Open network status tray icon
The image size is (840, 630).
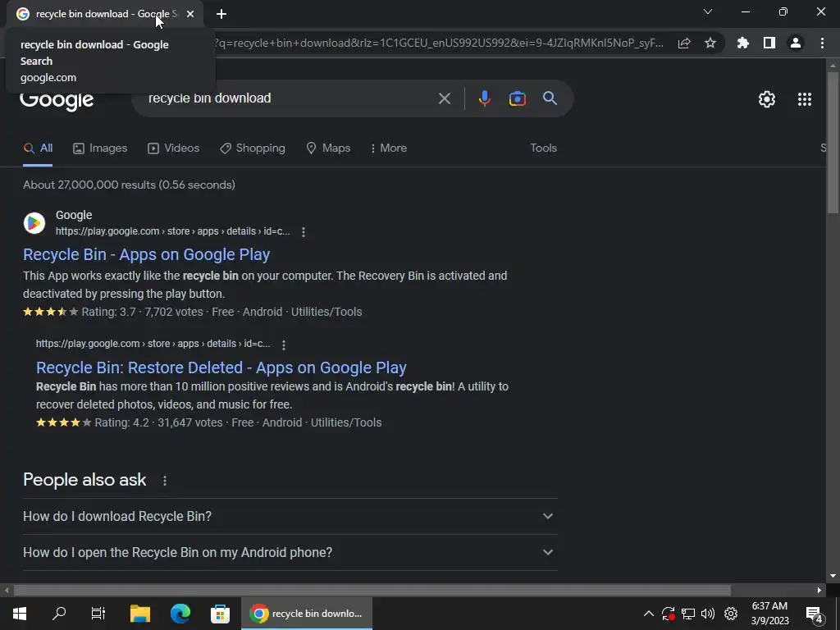point(688,614)
